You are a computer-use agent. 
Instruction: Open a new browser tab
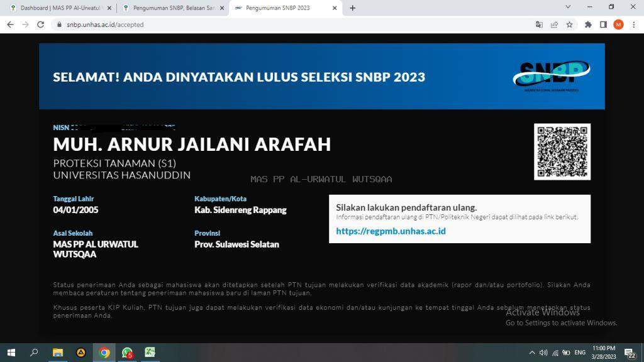pyautogui.click(x=353, y=8)
